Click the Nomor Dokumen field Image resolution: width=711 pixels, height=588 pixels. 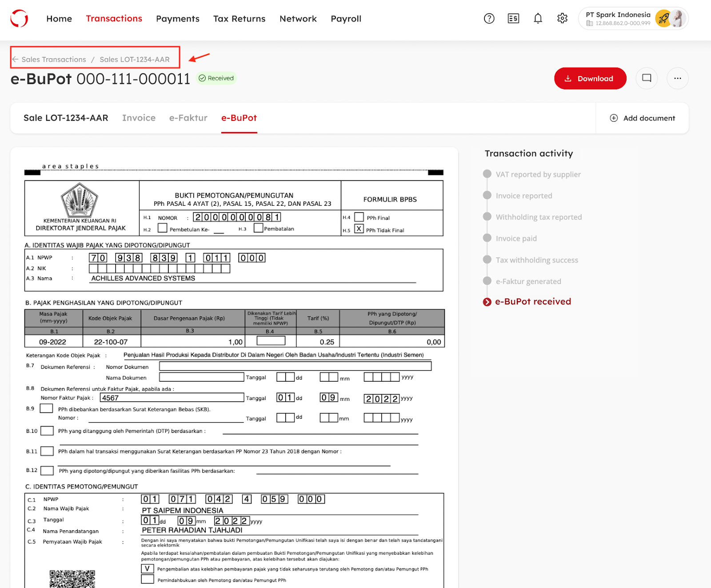296,366
